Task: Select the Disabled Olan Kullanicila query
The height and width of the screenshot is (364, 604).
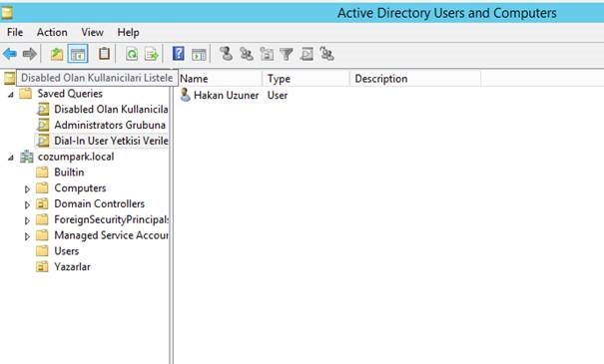Action: coord(111,110)
